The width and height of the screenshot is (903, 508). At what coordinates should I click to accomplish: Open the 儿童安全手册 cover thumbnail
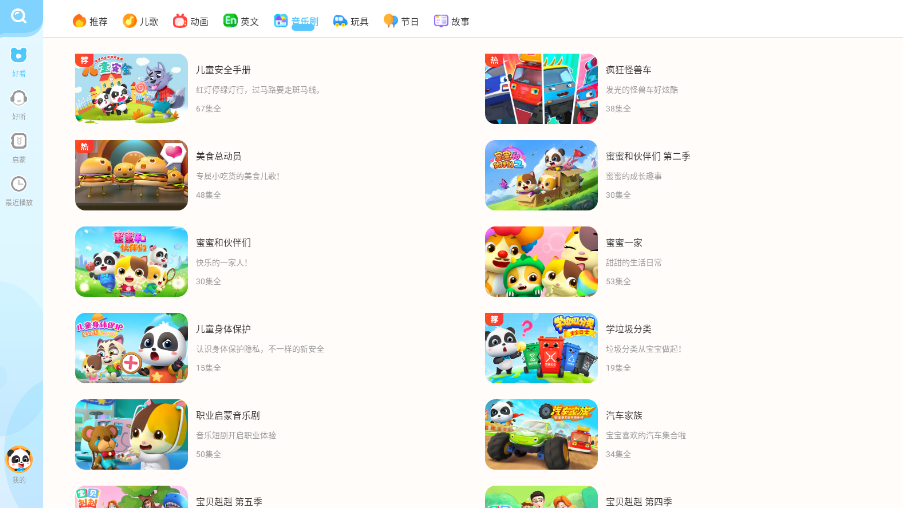tap(131, 89)
